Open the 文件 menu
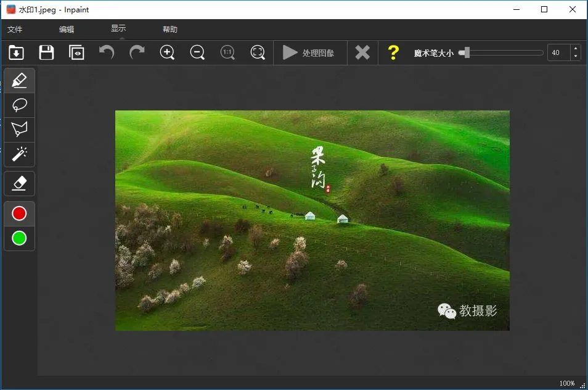588x390 pixels. coord(15,30)
